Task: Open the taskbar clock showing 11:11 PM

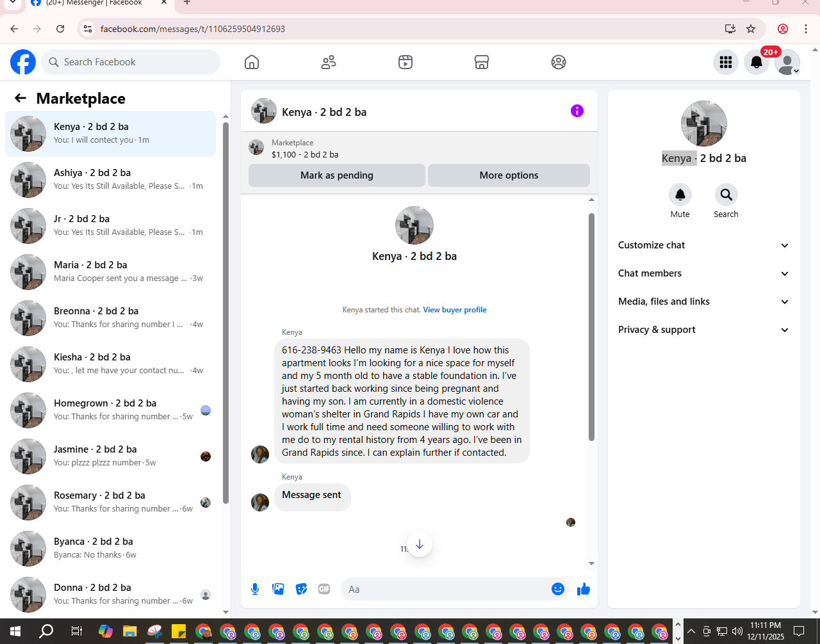Action: pos(766,631)
